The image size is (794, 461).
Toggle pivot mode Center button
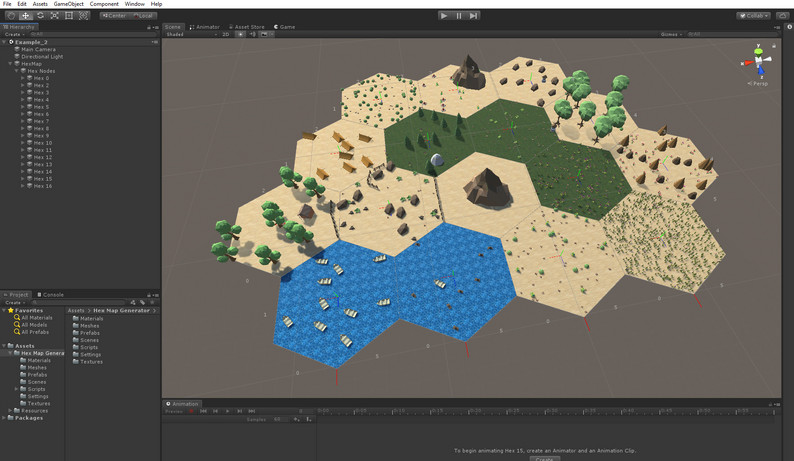[x=114, y=16]
